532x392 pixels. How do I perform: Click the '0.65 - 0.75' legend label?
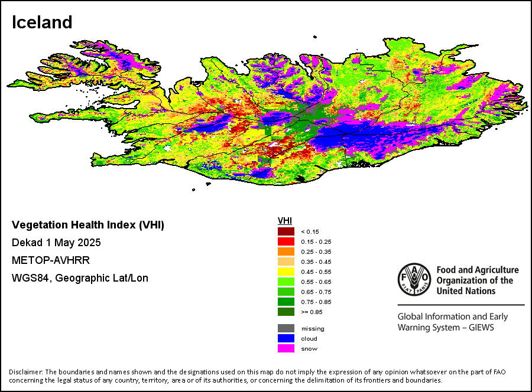pyautogui.click(x=316, y=292)
